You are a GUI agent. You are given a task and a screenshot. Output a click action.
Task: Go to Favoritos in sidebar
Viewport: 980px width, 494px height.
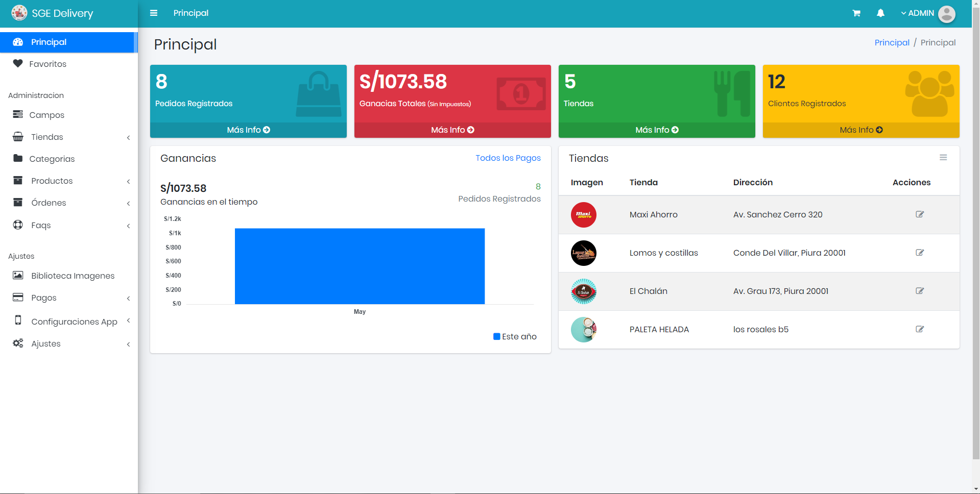pyautogui.click(x=47, y=64)
